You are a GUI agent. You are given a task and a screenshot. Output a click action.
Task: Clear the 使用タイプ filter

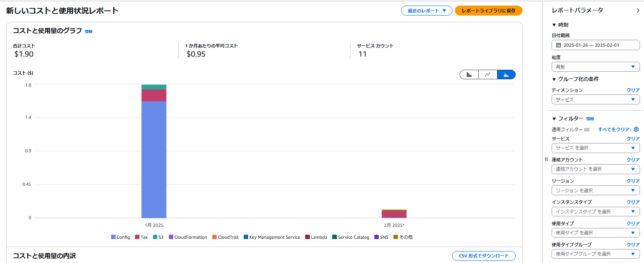633,224
